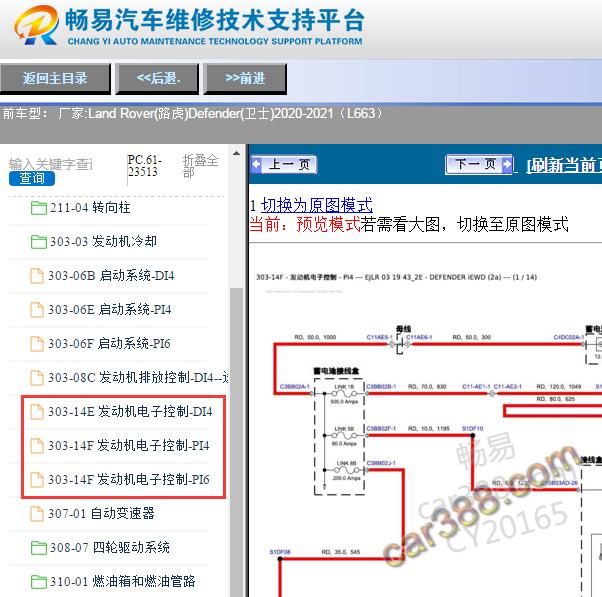Click document icon for 303-14F 发动机电子控制-PI4
602x597 pixels.
click(x=37, y=446)
